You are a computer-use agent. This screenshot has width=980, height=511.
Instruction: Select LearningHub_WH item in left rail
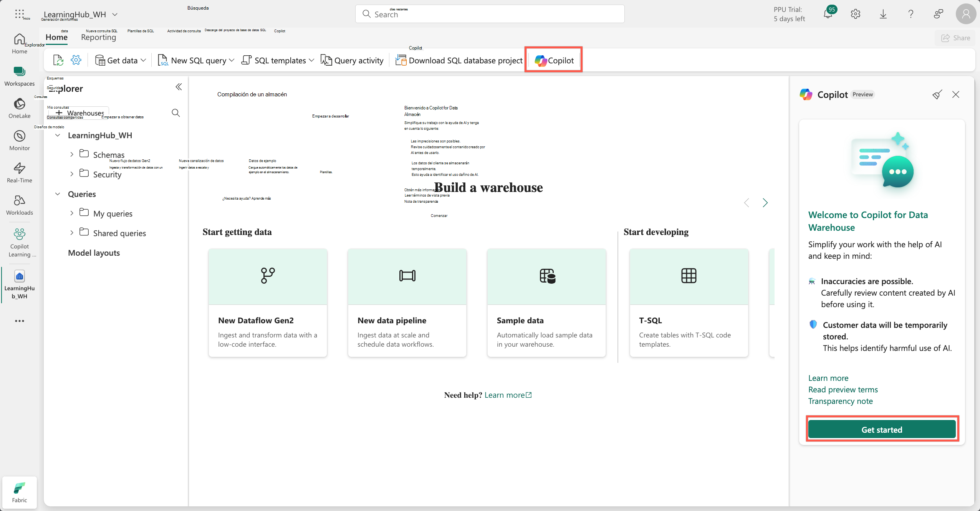click(20, 284)
